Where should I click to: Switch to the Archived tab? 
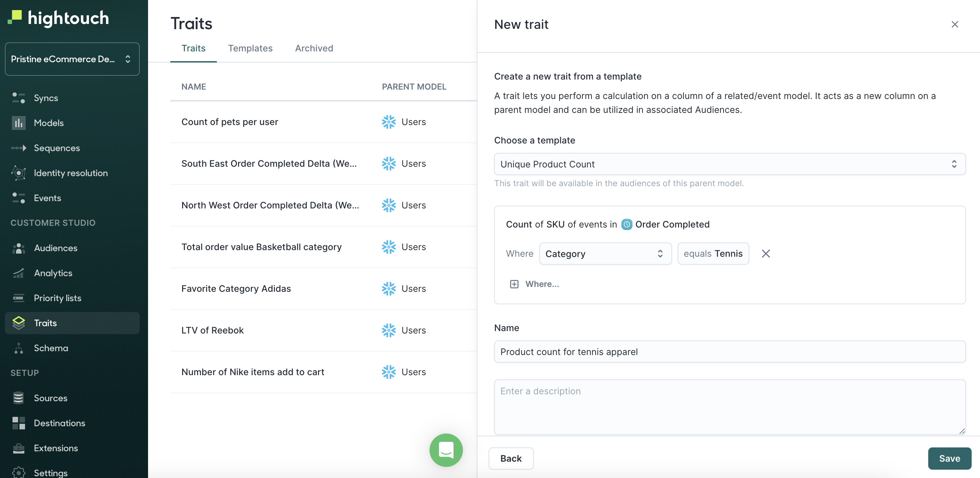(x=314, y=48)
